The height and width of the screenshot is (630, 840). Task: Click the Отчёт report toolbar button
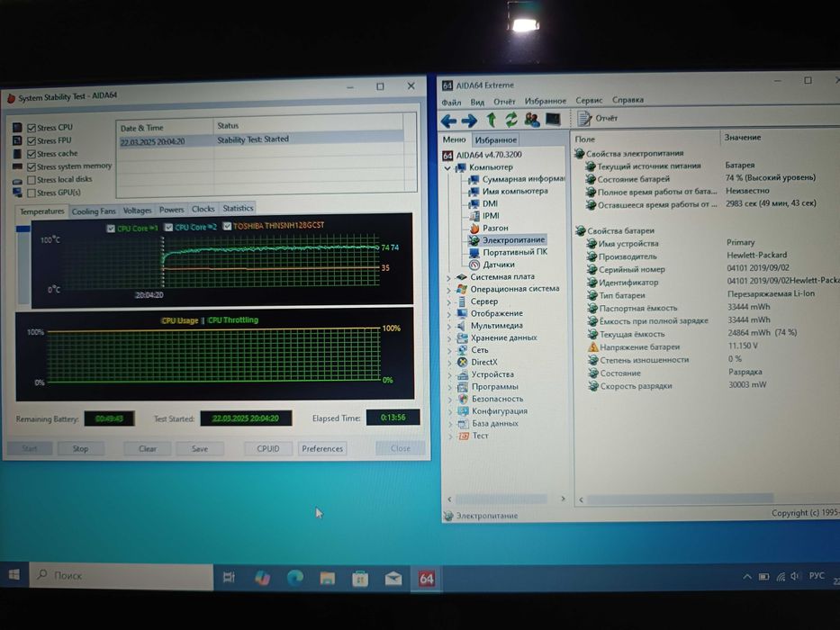click(598, 119)
